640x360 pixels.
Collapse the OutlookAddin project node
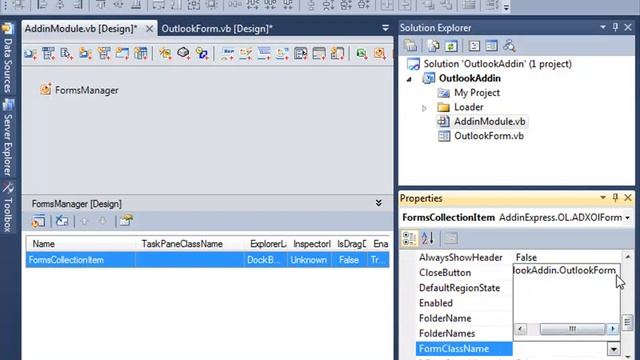click(x=409, y=79)
